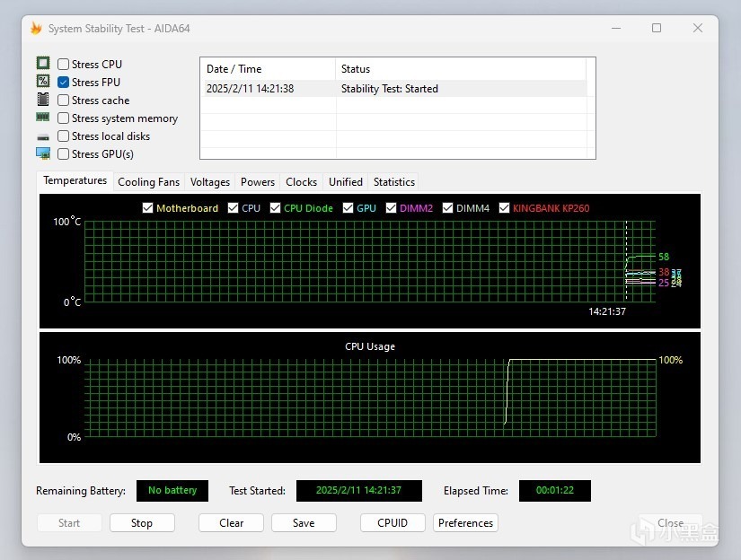The height and width of the screenshot is (560, 741).
Task: Toggle the CPU temperature graph checkbox
Action: pyautogui.click(x=233, y=208)
